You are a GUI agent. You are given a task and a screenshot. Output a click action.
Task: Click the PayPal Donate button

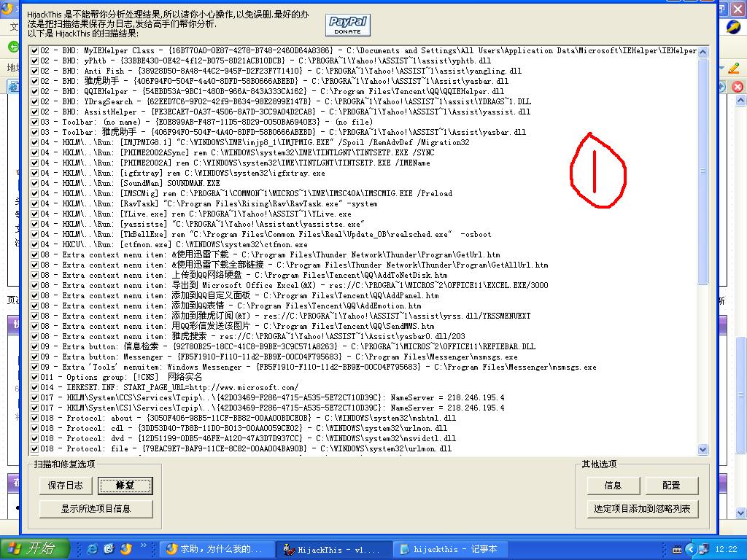click(348, 25)
